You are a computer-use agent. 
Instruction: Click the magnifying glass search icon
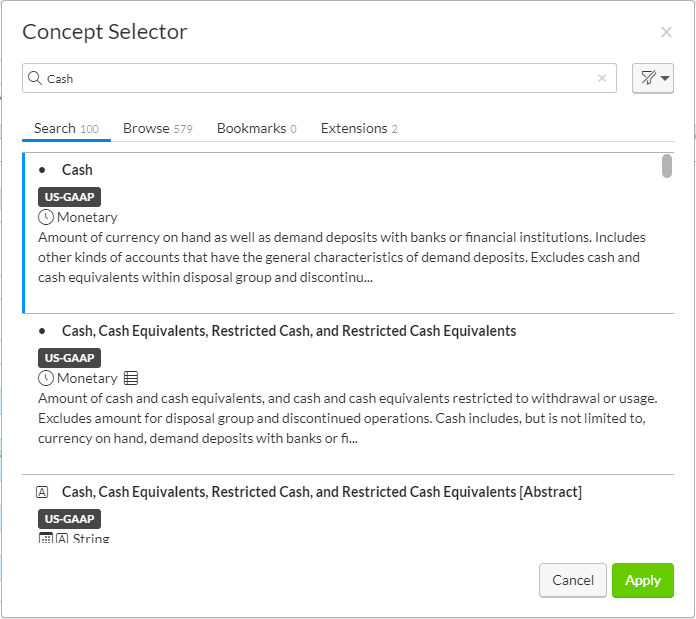coord(35,78)
